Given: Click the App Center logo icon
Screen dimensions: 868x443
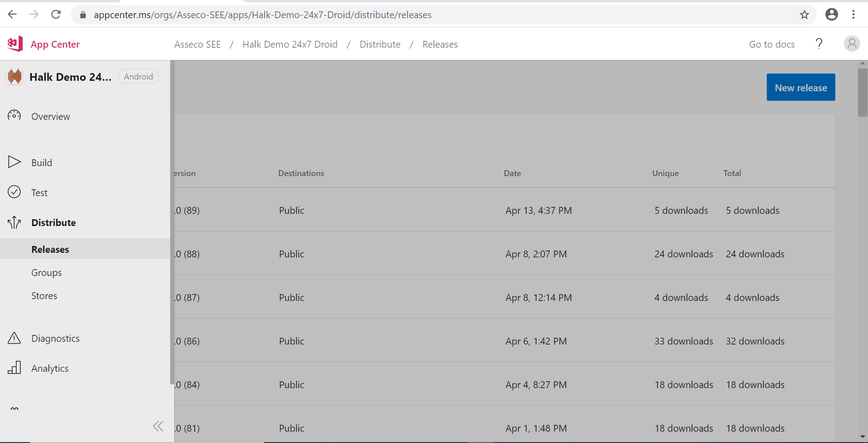Looking at the screenshot, I should click(15, 44).
